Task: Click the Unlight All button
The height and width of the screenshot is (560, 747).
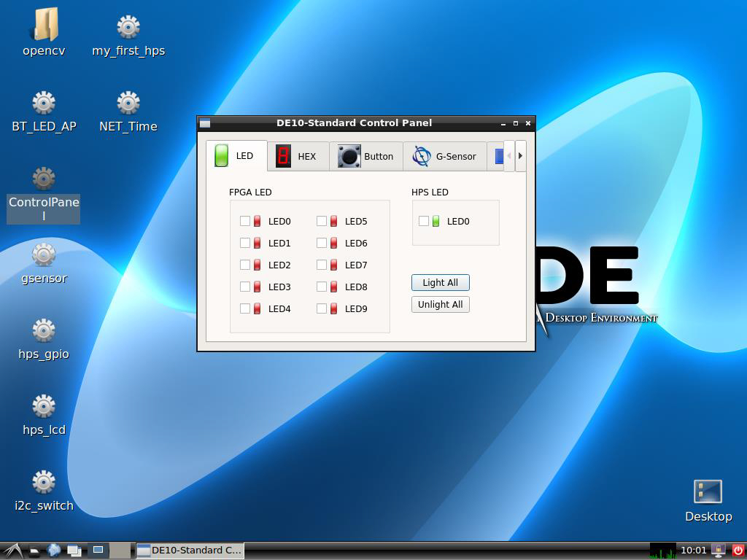Action: pos(440,304)
